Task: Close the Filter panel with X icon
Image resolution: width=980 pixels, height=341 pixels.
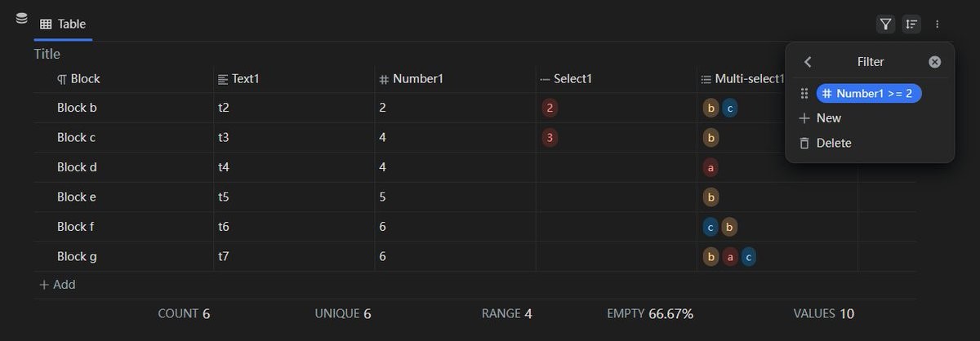Action: point(935,62)
